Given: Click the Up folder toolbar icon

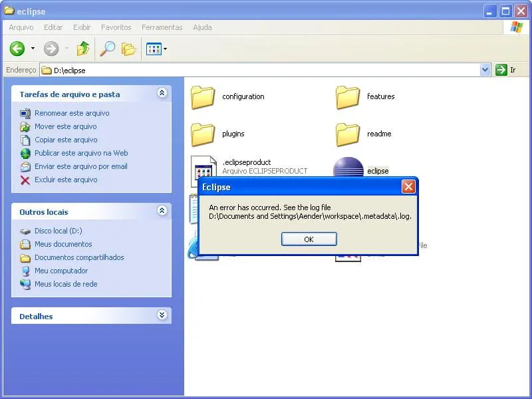Looking at the screenshot, I should click(x=83, y=49).
